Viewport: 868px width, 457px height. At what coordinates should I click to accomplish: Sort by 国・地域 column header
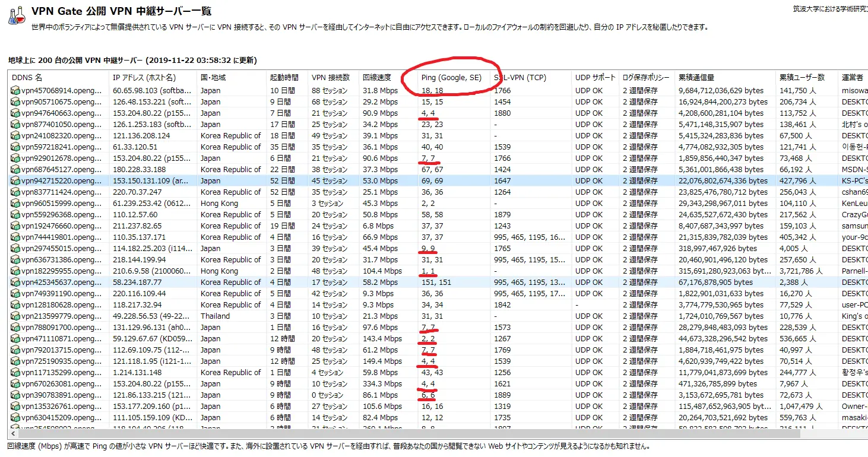tap(213, 78)
